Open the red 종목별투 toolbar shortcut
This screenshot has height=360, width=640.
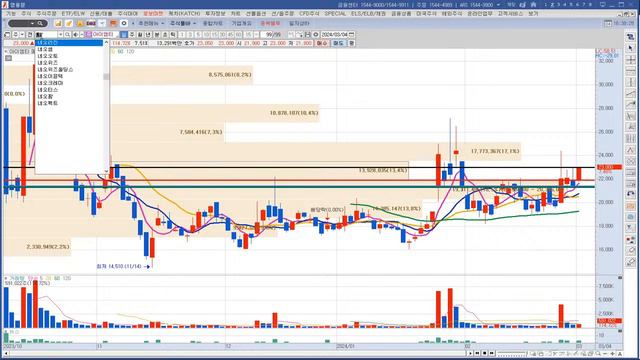click(270, 23)
